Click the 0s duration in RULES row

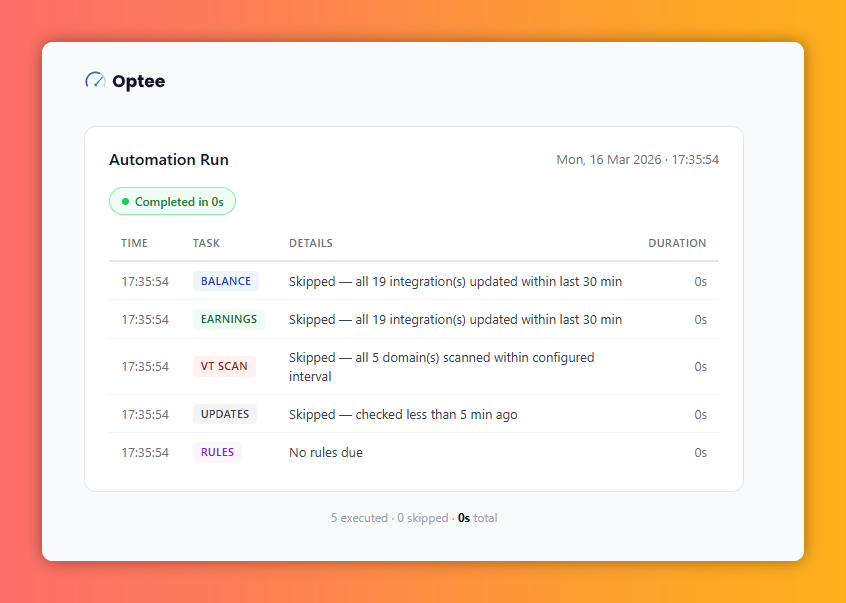[700, 453]
